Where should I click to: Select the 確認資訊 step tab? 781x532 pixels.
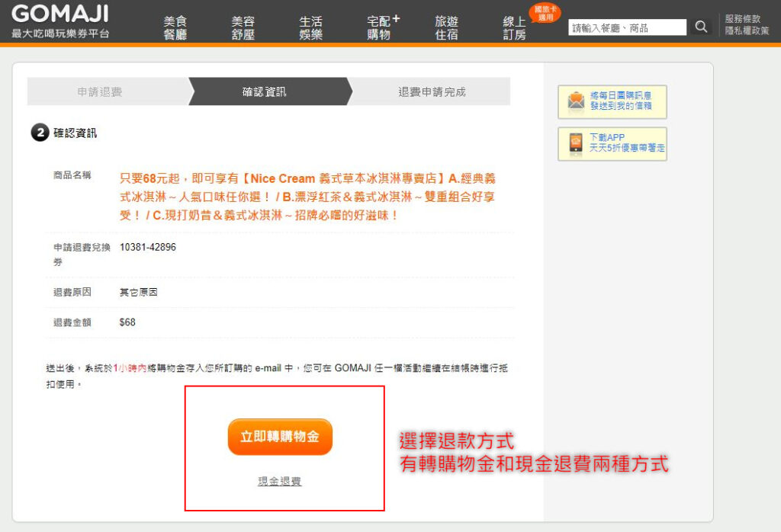(264, 91)
